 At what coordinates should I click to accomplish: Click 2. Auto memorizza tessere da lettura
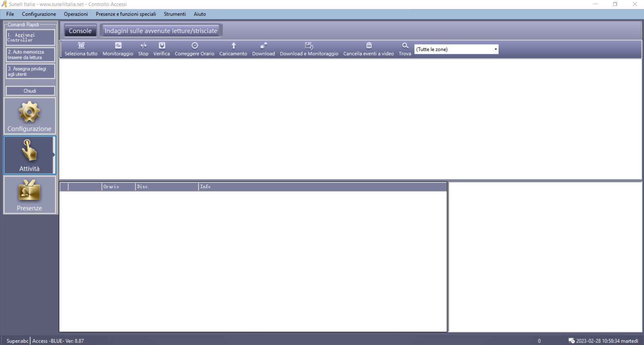(x=30, y=55)
